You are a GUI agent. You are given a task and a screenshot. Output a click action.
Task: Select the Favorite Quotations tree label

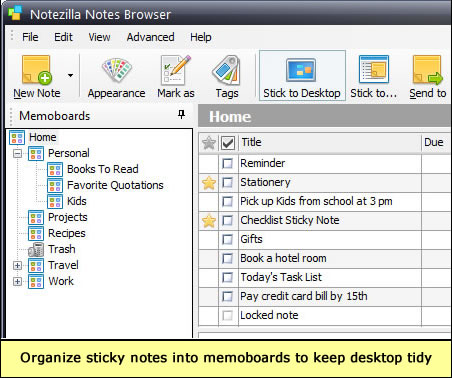(x=115, y=185)
